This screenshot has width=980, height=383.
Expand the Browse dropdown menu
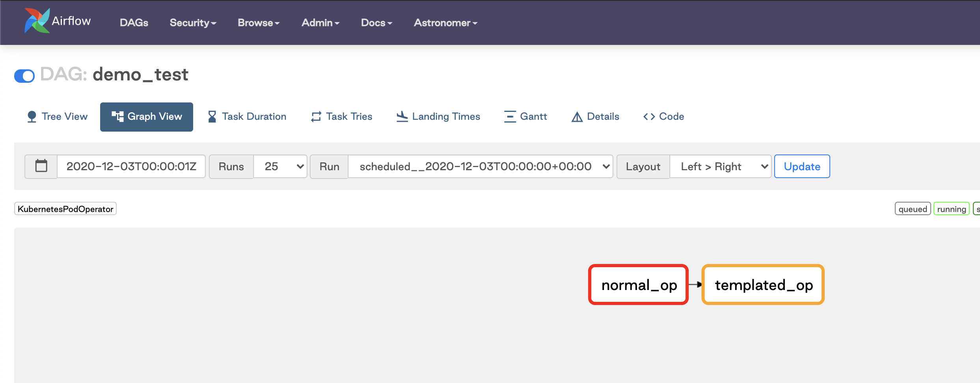pos(259,23)
